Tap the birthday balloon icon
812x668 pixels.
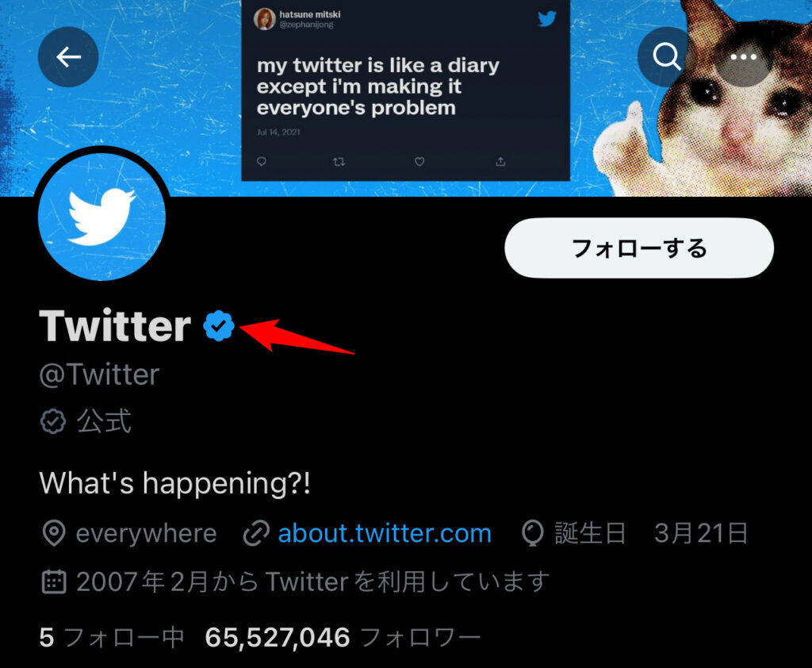click(532, 533)
